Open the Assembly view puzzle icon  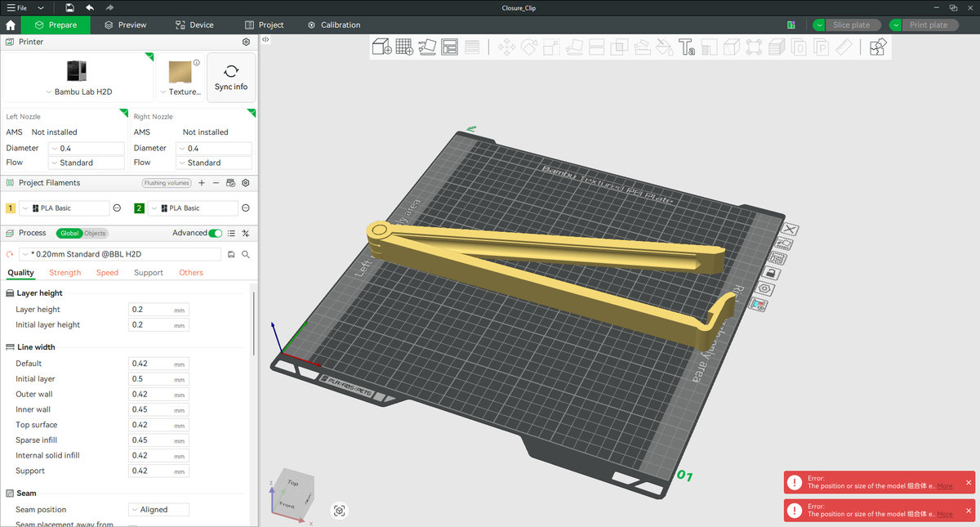click(878, 47)
